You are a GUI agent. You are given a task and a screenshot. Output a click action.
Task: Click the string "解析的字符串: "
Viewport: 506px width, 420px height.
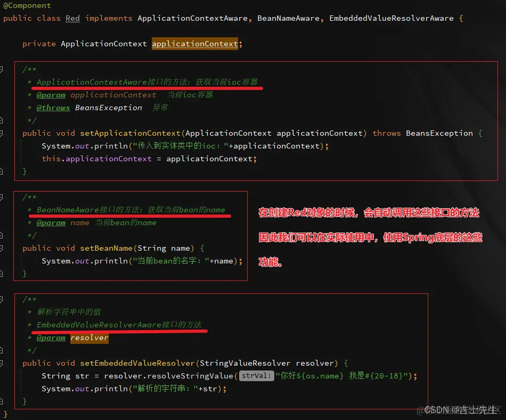click(165, 389)
